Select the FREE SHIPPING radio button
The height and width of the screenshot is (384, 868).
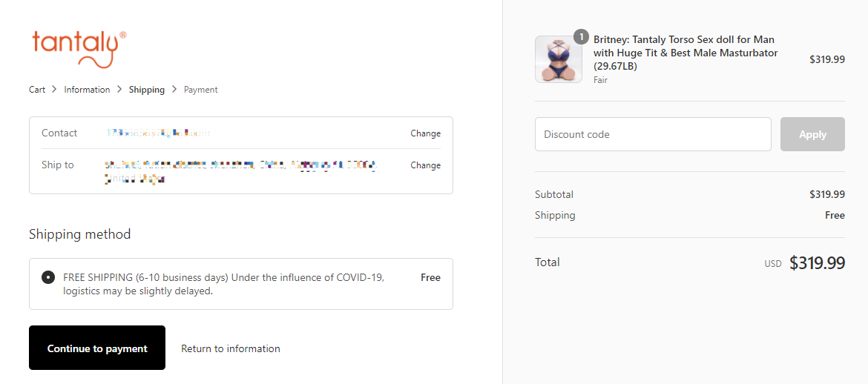(x=48, y=277)
